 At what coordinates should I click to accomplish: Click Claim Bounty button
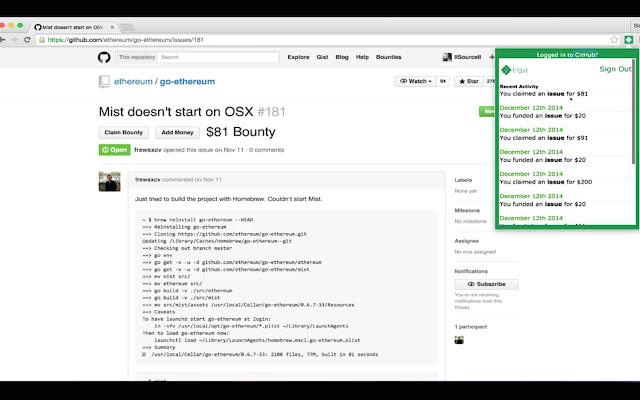pyautogui.click(x=124, y=133)
